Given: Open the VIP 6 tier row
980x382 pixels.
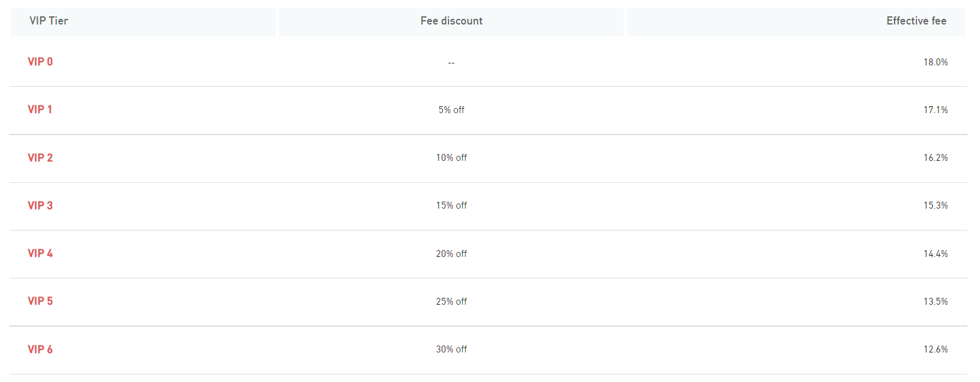Looking at the screenshot, I should (x=489, y=349).
